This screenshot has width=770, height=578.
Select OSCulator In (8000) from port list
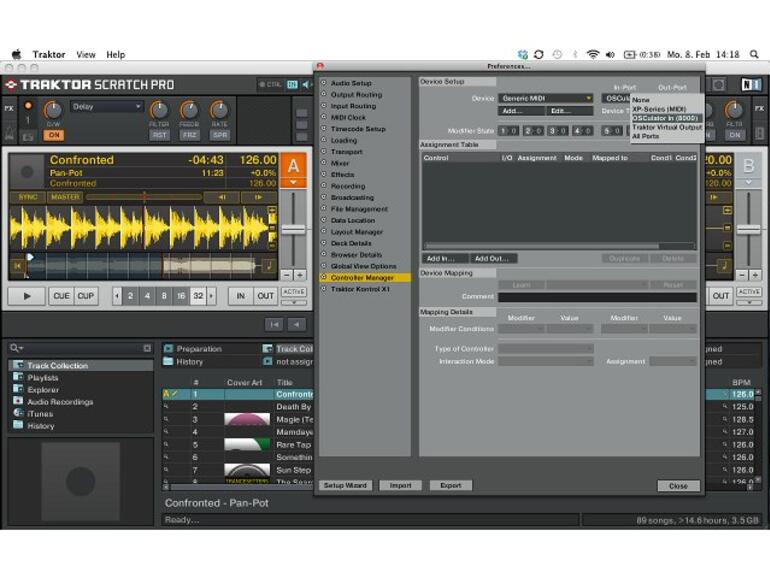coord(665,118)
